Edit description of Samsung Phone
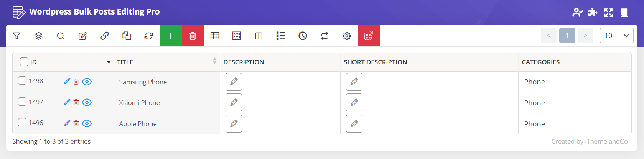 (234, 82)
